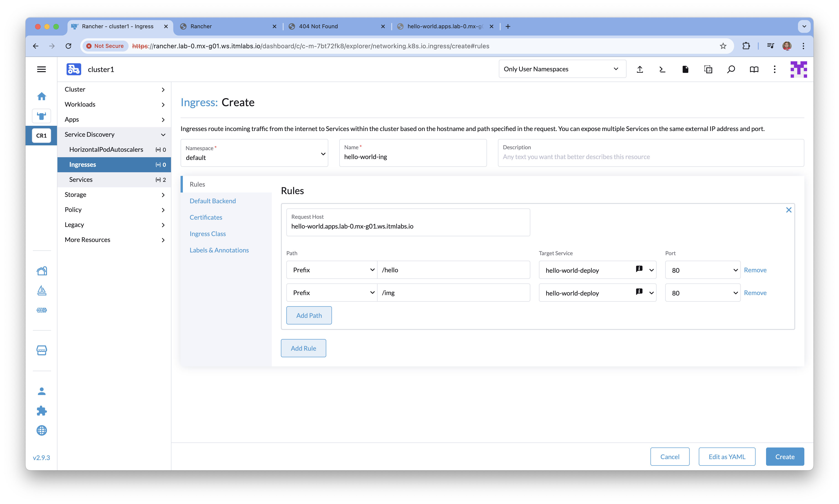Open Only User Namespaces filter dropdown
Screen dimensions: 839x504
click(562, 69)
